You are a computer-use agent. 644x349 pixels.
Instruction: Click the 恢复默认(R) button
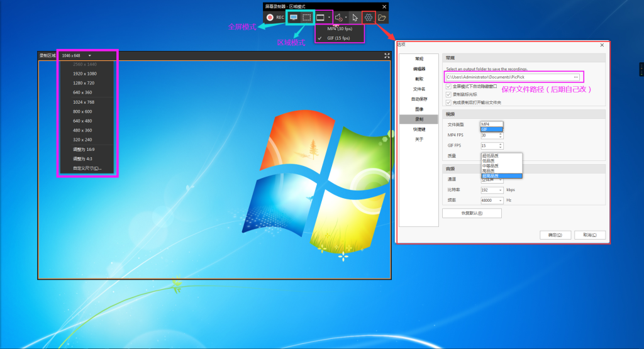pos(472,213)
